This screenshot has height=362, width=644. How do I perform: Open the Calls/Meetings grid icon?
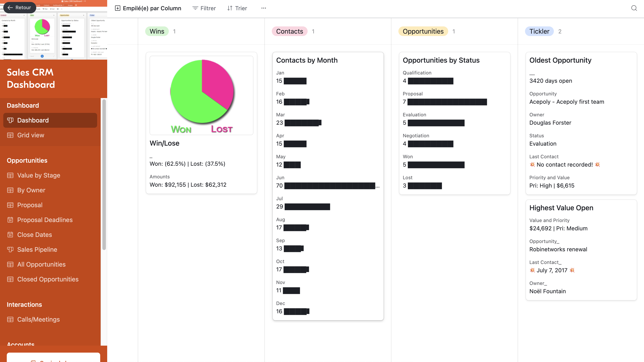10,319
